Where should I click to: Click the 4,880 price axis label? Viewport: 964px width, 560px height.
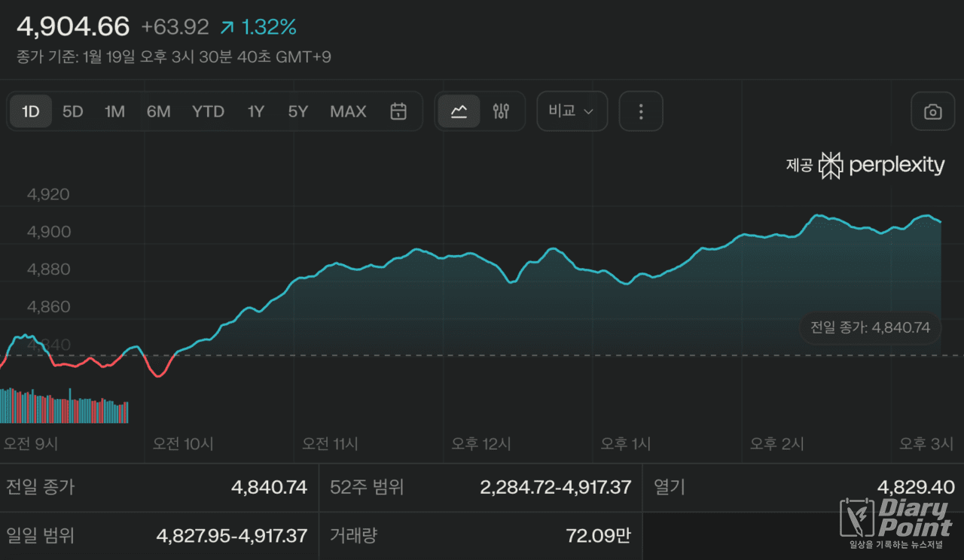point(48,269)
